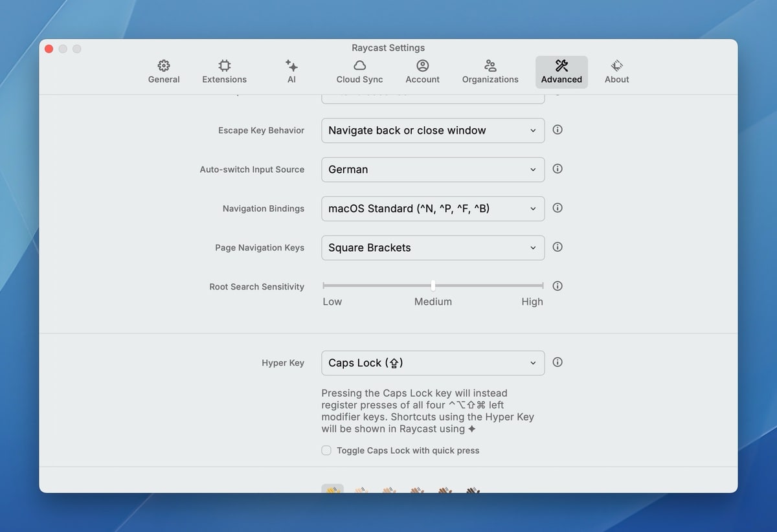Select the Advanced tab

pyautogui.click(x=561, y=72)
